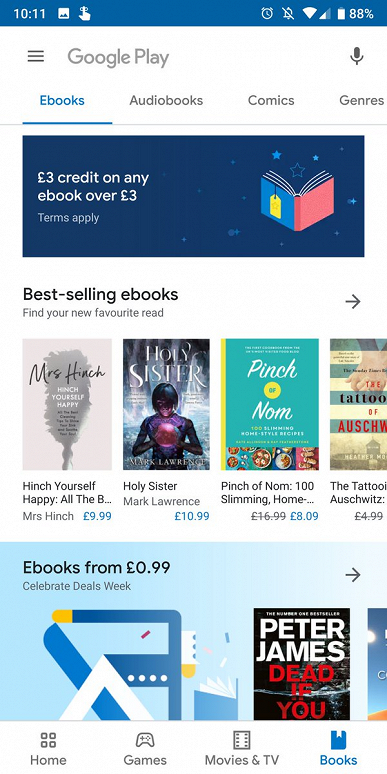
Task: Tap the battery indicator in status bar
Action: [x=341, y=13]
